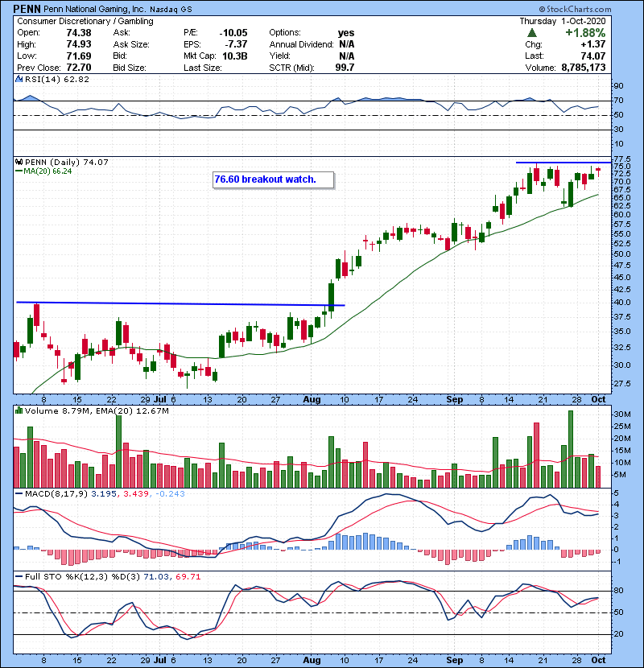The image size is (644, 668).
Task: Click the 76.60 breakout watch annotation box
Action: [x=273, y=179]
